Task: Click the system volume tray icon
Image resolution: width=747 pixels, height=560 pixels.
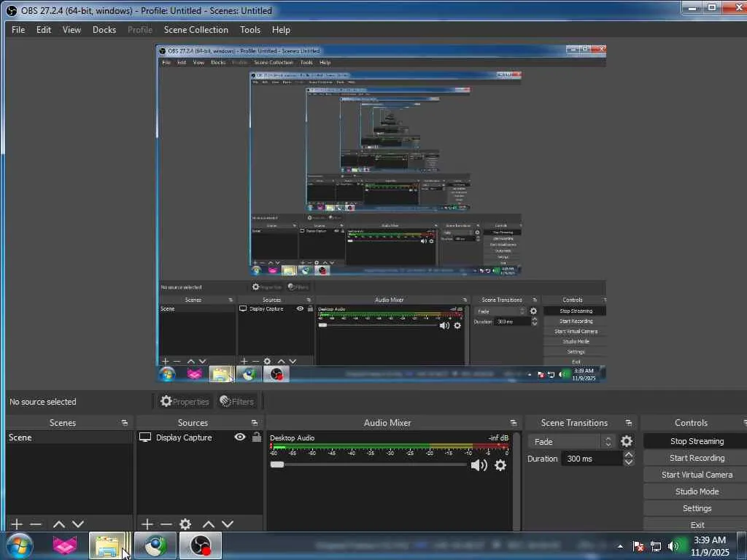Action: (673, 546)
